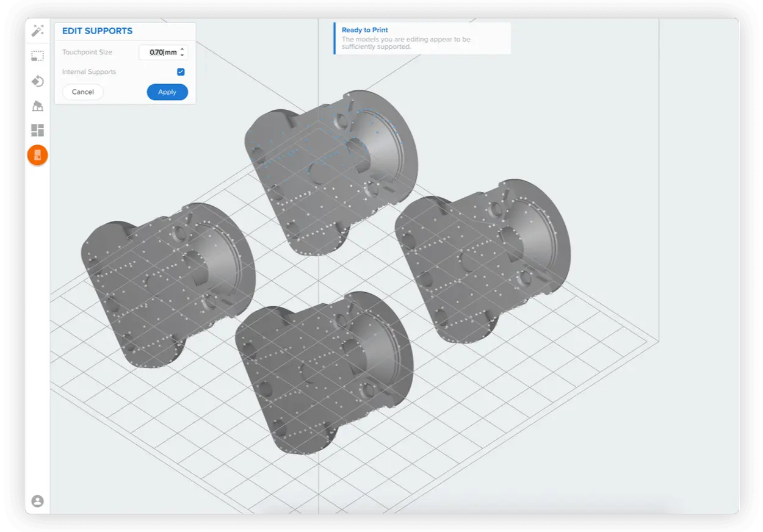Open the user account profile icon
The width and height of the screenshot is (763, 532).
point(37,501)
